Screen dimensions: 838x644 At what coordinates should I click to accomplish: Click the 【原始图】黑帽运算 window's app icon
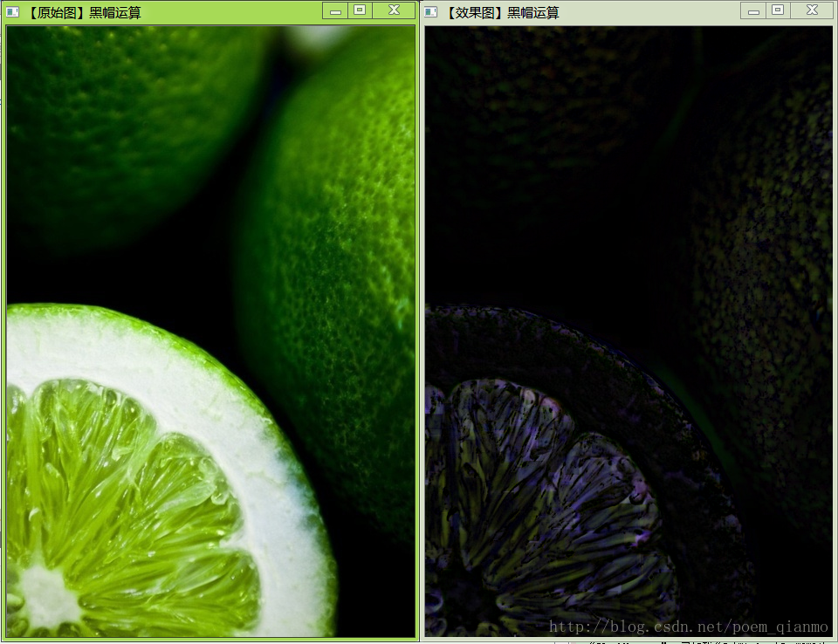tap(13, 11)
